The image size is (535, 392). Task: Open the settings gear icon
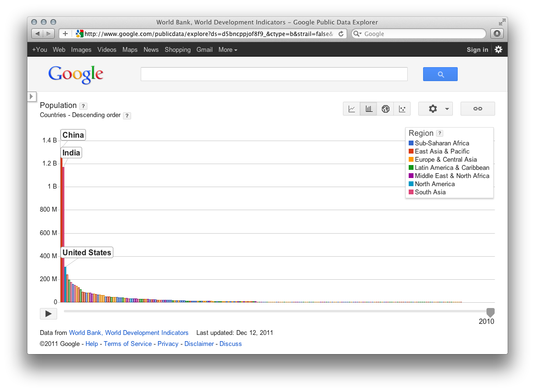coord(431,108)
